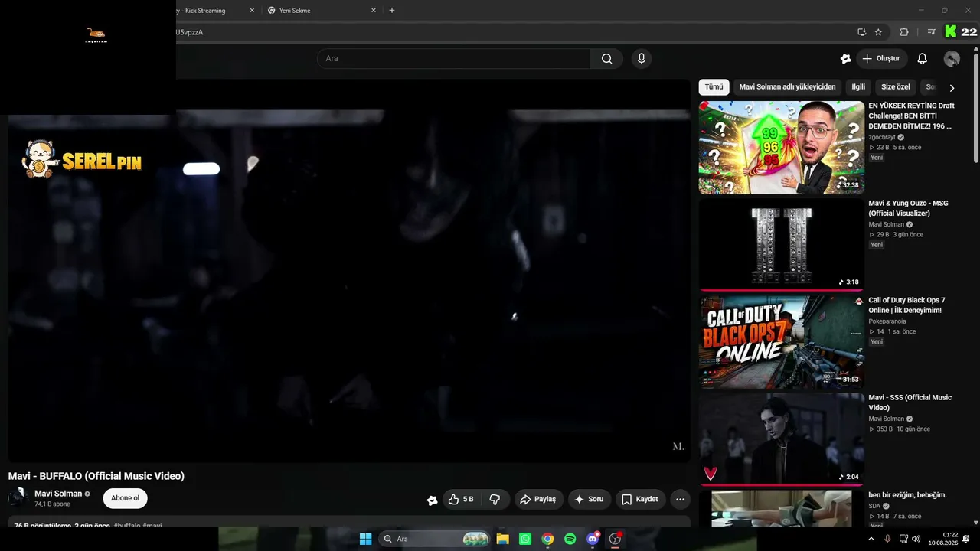Dislike the video with thumbs down
This screenshot has height=551, width=980.
pos(495,499)
